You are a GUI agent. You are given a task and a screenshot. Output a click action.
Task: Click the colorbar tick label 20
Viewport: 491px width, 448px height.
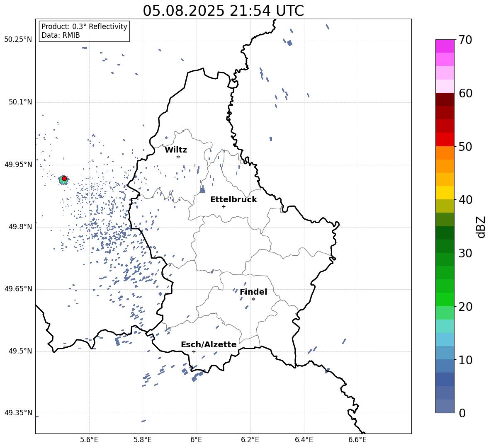click(x=466, y=307)
